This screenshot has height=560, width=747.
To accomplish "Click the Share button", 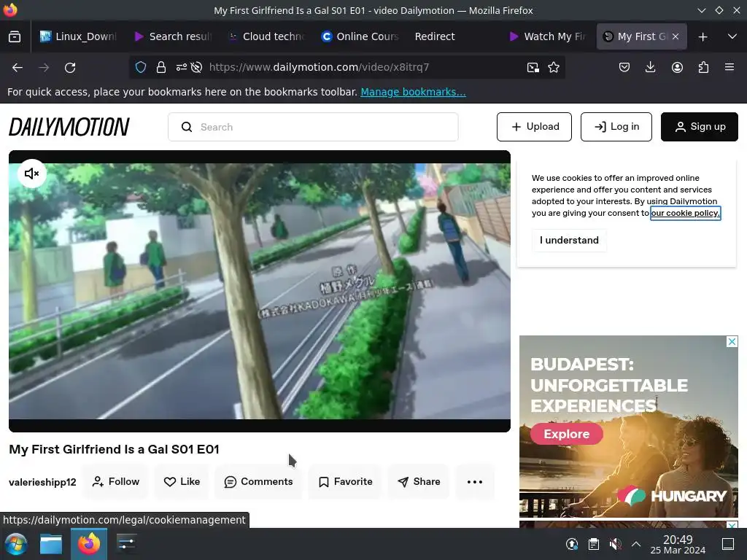I will click(x=419, y=481).
